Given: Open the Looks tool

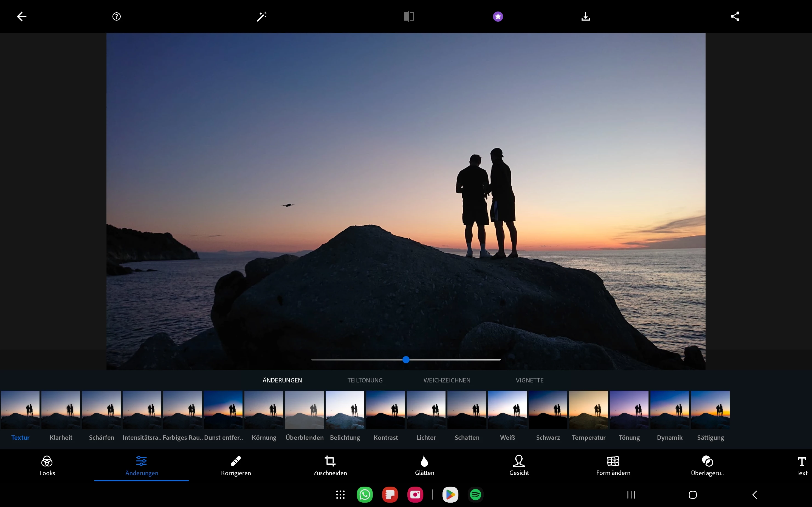Looking at the screenshot, I should pos(47,465).
